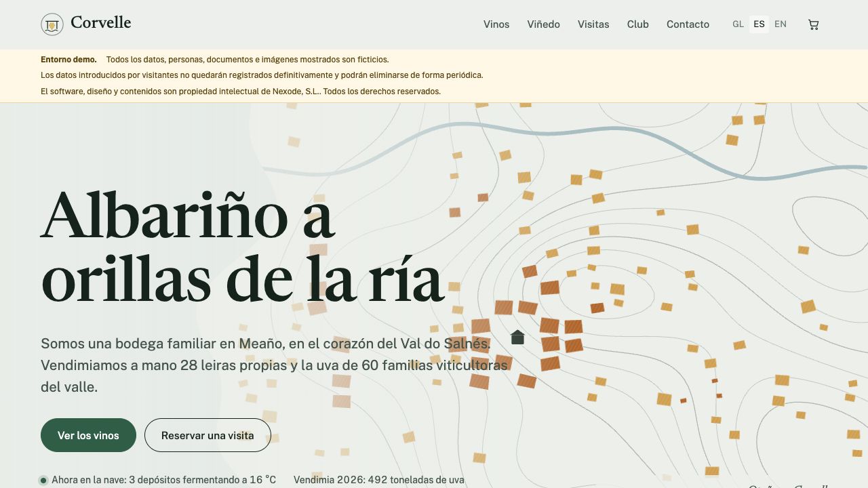Open the Vinos menu item
Screen dimensions: 868x488
coord(496,24)
